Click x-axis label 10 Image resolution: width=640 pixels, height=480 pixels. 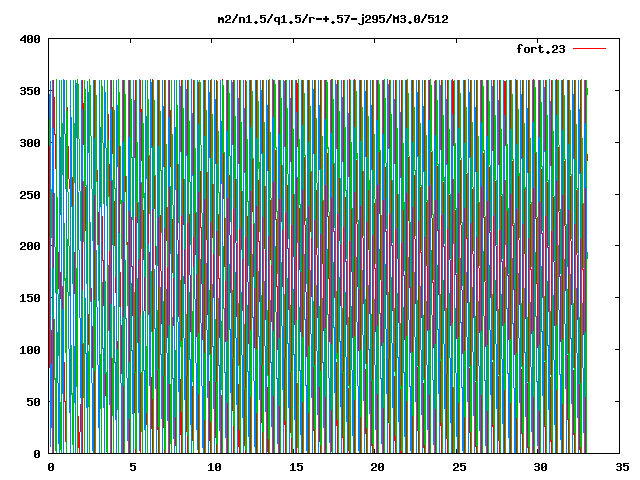coord(214,467)
